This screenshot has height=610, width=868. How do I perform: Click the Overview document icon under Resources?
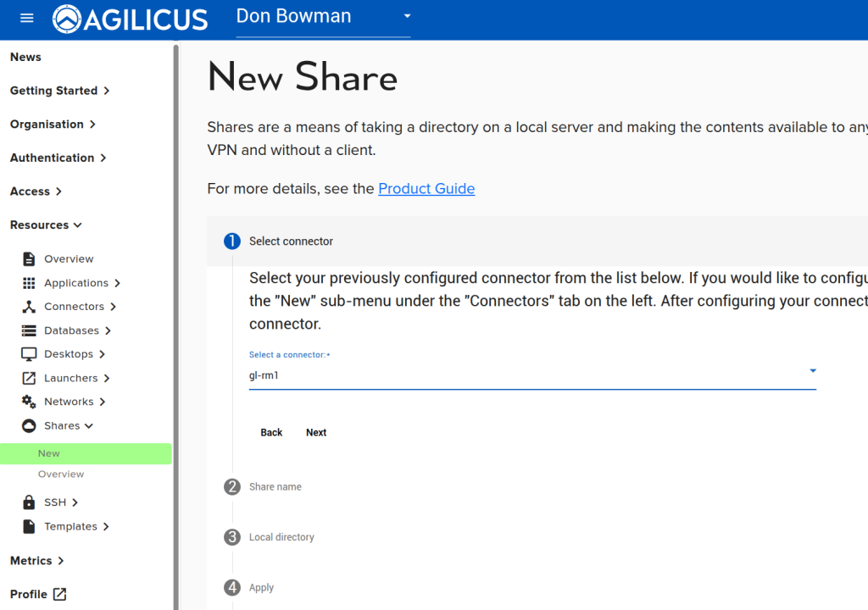(29, 259)
